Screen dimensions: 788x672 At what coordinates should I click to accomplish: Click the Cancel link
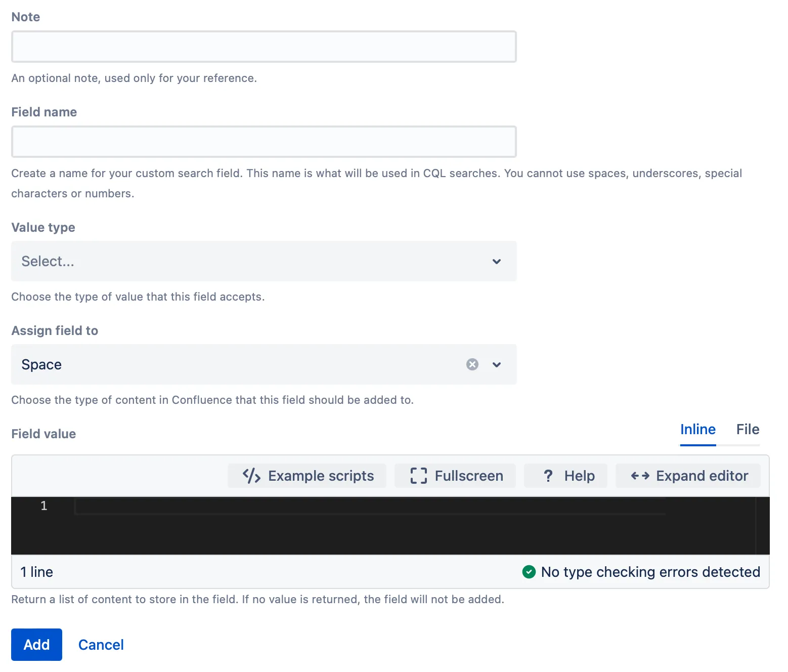[x=101, y=645]
